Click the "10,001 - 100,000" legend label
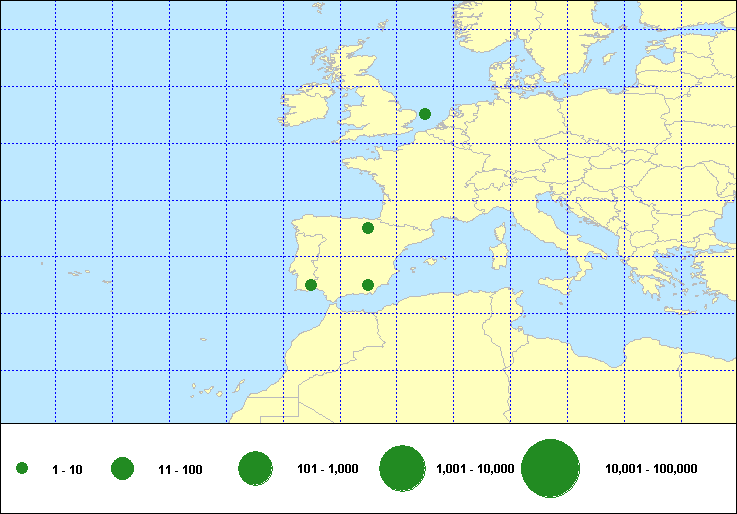The image size is (737, 514). (x=651, y=469)
